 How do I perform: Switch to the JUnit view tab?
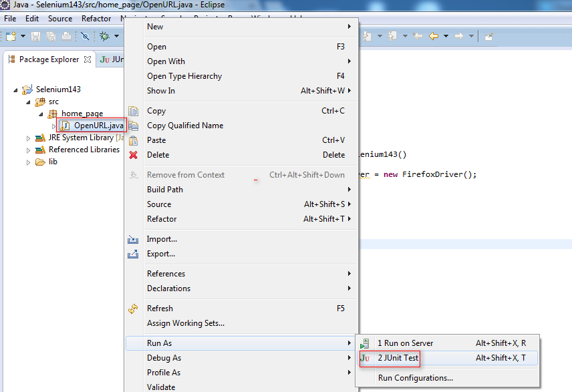coord(112,59)
